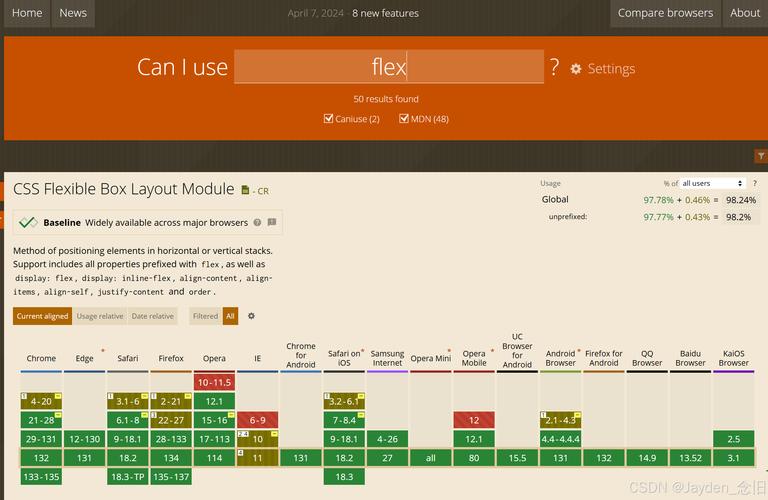The width and height of the screenshot is (768, 500).
Task: Select Android Browser 2.1-4.3 cell
Action: coord(560,420)
